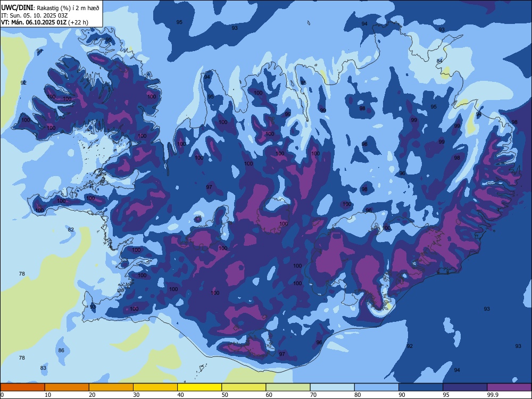Click the '40' legend tick label
Viewport: 532px width, 399px height.
[x=180, y=395]
